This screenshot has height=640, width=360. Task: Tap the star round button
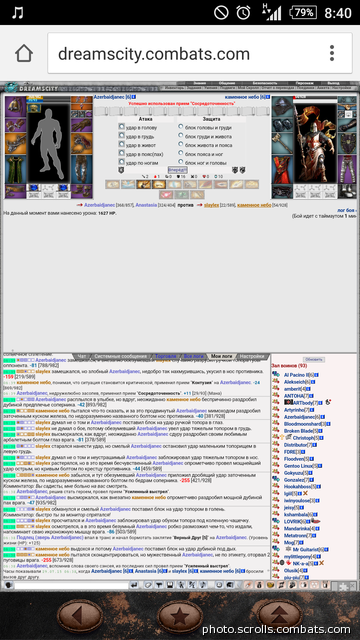[180, 616]
